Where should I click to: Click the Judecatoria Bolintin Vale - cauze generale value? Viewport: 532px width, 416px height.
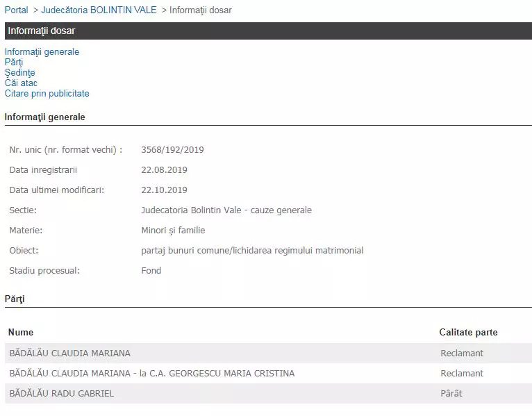tap(226, 210)
